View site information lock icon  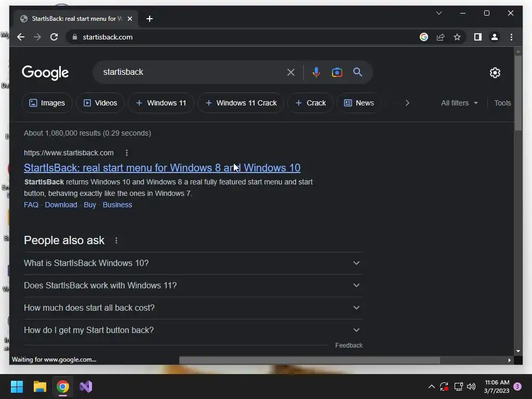75,37
